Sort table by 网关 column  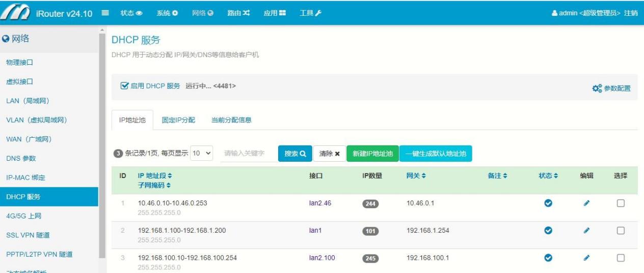pyautogui.click(x=416, y=176)
